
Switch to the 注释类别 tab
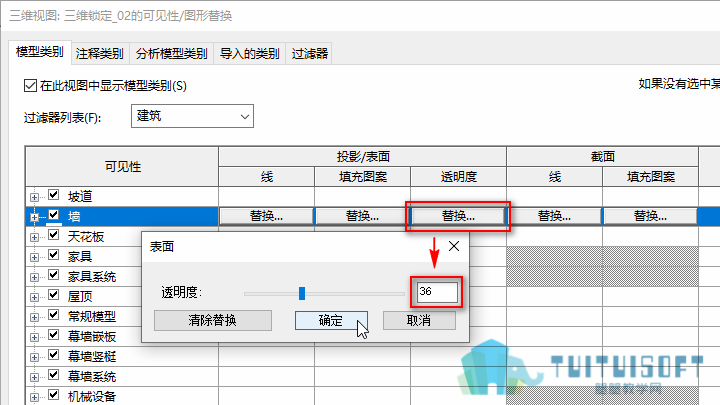pyautogui.click(x=100, y=54)
